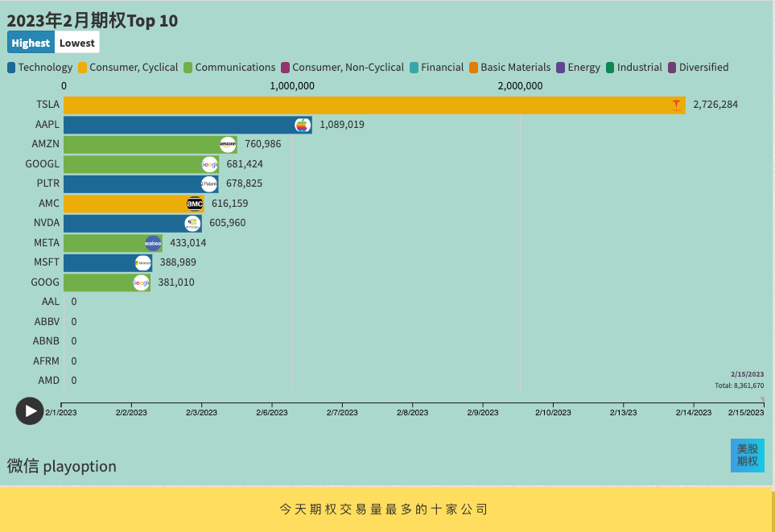Click the AFRM ticker label
Viewport: 775px width, 532px height.
[46, 361]
